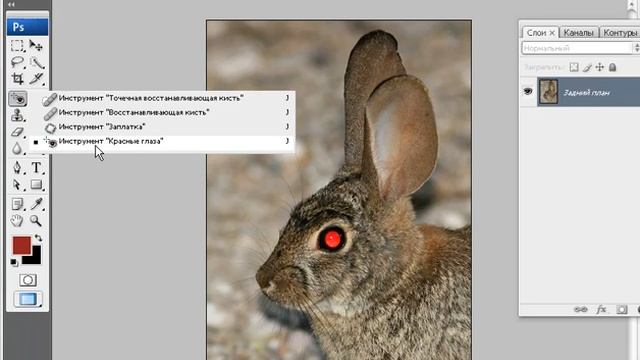640x360 pixels.
Task: Click the rabbit's red eye in canvas
Action: 332,239
